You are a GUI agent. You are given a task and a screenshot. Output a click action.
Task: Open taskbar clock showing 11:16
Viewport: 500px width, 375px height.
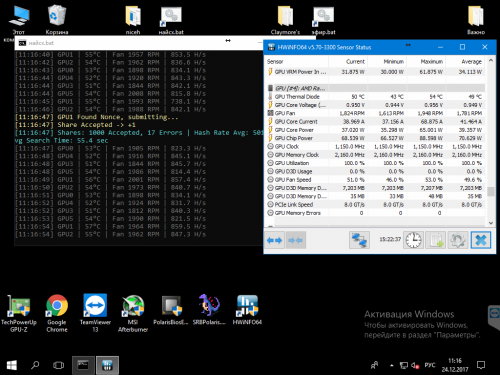pyautogui.click(x=455, y=365)
